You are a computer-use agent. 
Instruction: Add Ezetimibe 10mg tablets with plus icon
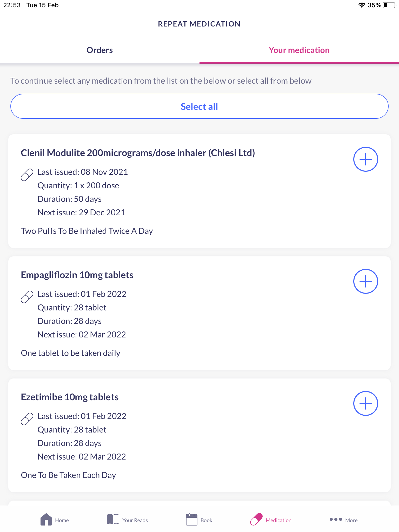[365, 403]
